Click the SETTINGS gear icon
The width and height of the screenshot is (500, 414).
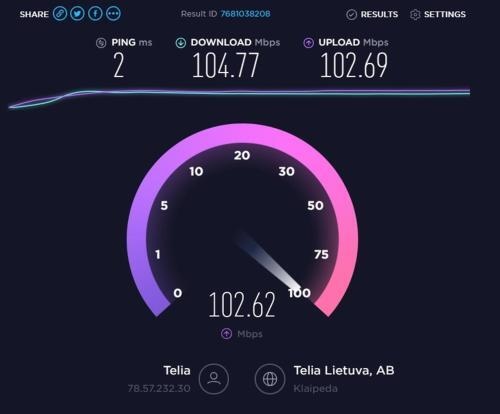pyautogui.click(x=415, y=15)
